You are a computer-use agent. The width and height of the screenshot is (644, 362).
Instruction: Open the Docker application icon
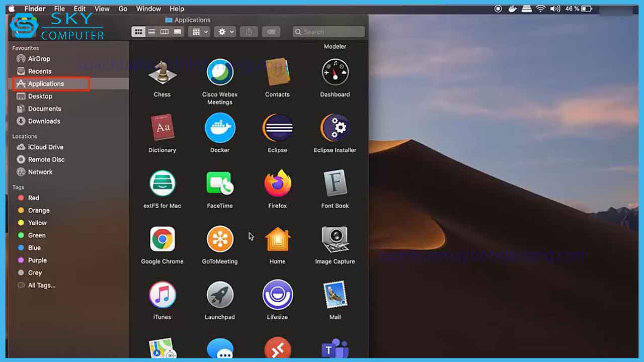[x=220, y=128]
